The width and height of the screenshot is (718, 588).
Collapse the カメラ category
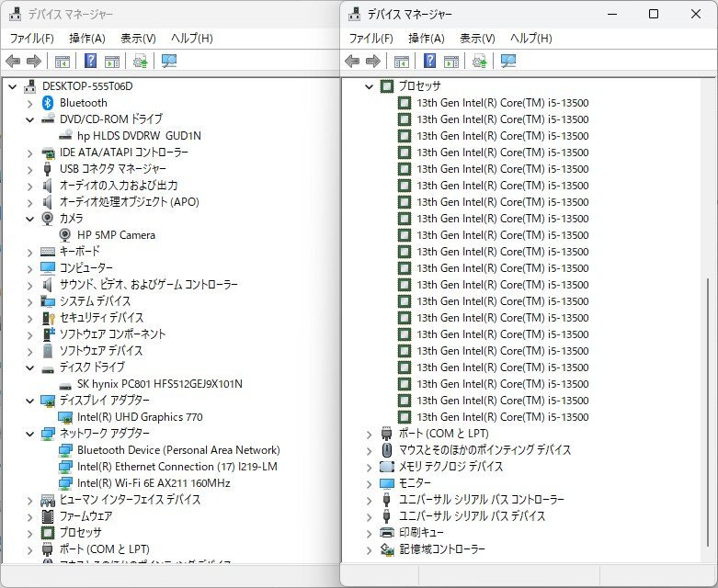(x=29, y=219)
